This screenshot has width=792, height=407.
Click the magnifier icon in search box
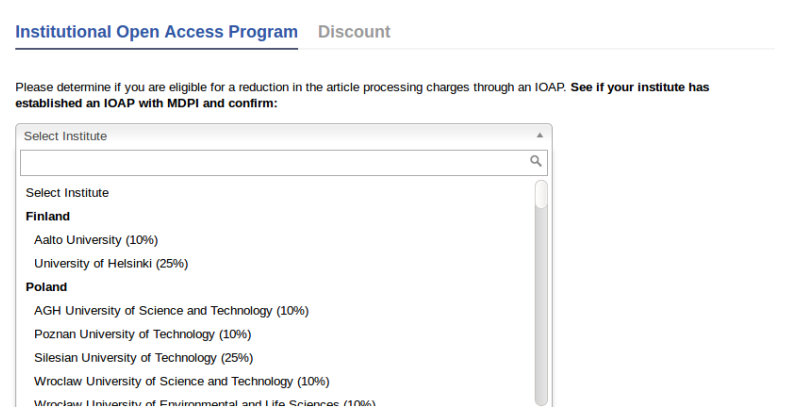coord(535,161)
